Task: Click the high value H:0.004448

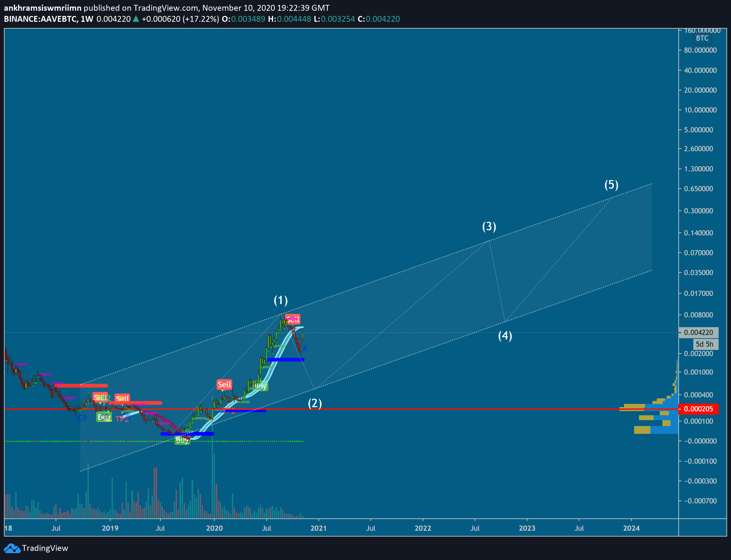Action: [x=289, y=19]
